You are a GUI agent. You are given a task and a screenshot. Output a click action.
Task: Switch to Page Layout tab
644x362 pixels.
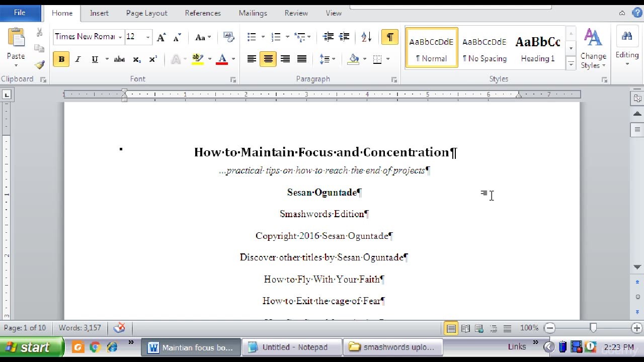click(146, 13)
